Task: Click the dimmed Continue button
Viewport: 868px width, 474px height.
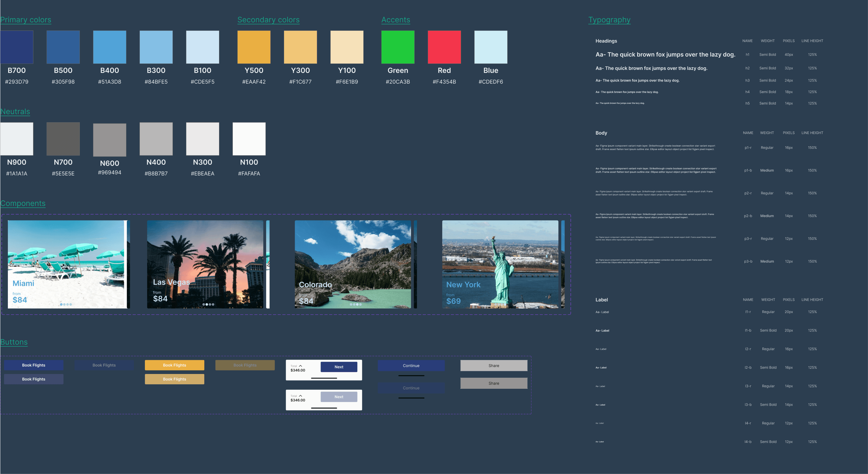Action: click(x=411, y=388)
